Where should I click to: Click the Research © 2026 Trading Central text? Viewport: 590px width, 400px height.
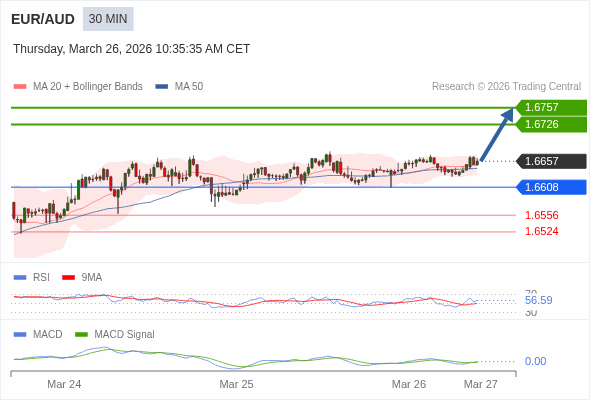(506, 87)
